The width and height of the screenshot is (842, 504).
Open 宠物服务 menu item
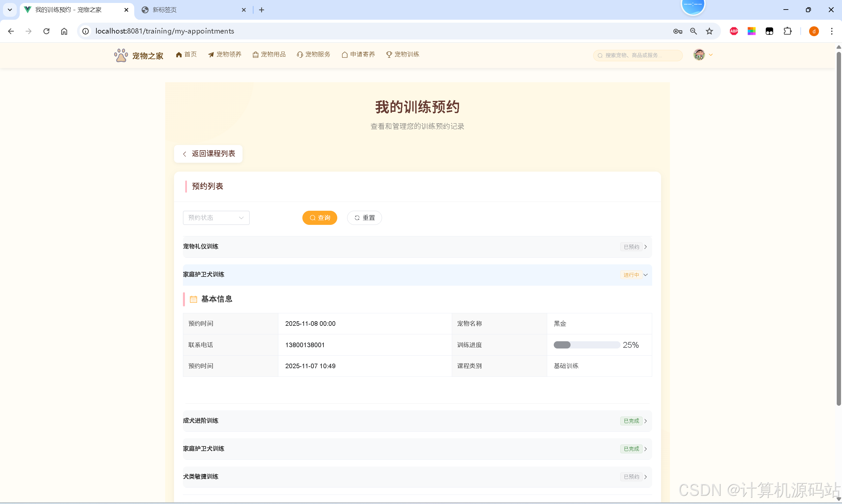313,54
